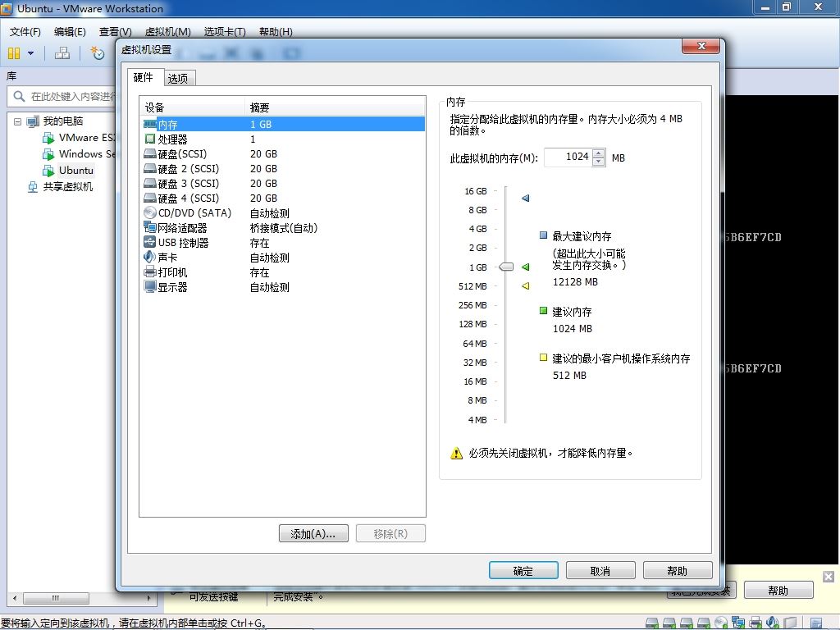The width and height of the screenshot is (840, 630).
Task: Select the 打印机 printer icon in device list
Action: [x=150, y=272]
